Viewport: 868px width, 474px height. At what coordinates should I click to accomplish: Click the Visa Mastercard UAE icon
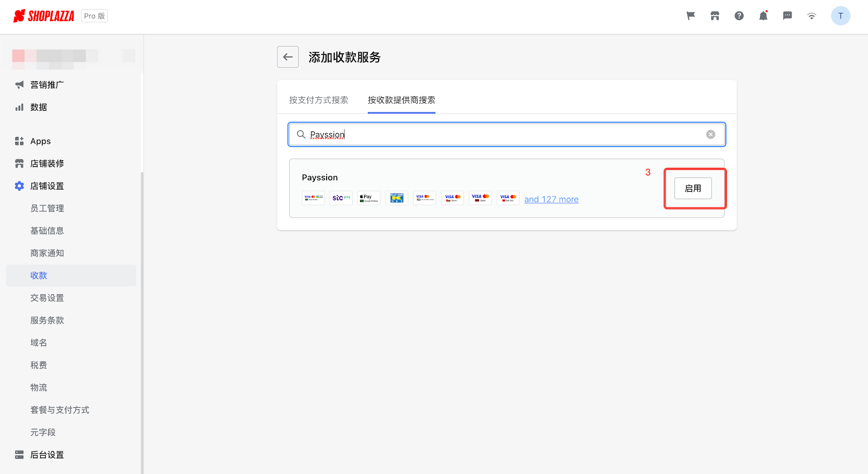(425, 198)
